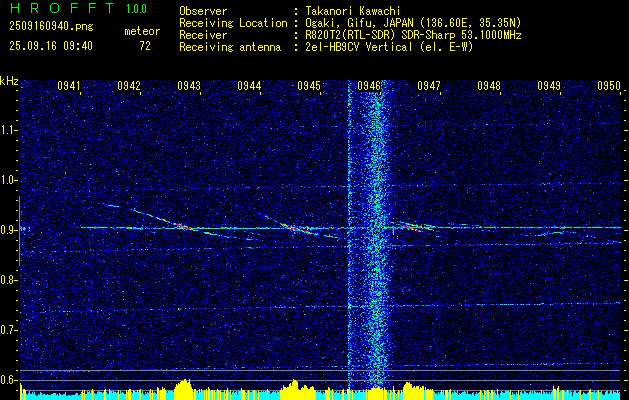This screenshot has height=400, width=629.
Task: Click the 0.9 frequency axis label
Action: point(9,230)
